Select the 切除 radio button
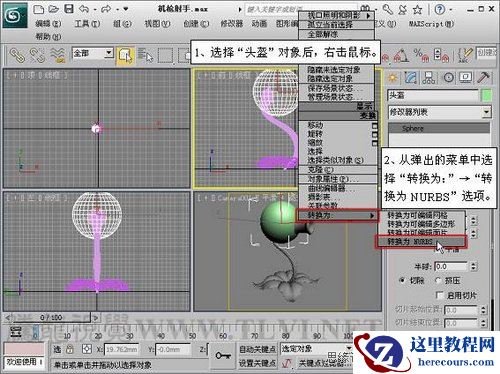Screen dimensions: 500x374 tap(403, 280)
